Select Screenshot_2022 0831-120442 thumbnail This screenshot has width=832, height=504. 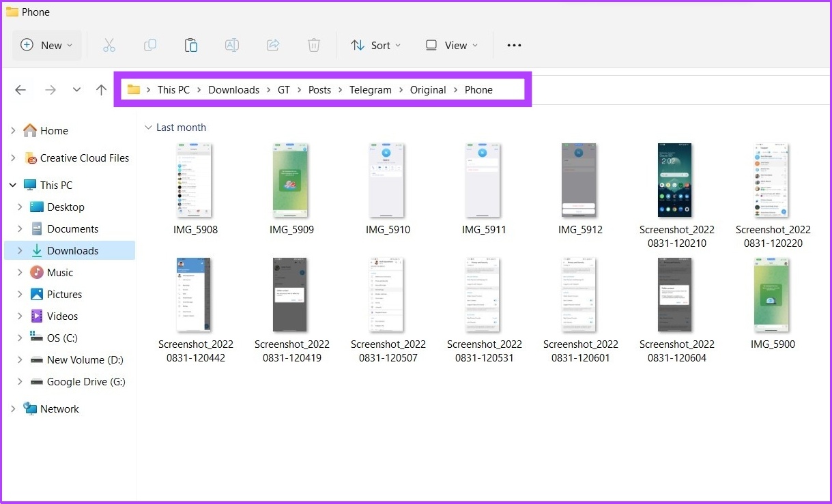pos(194,295)
